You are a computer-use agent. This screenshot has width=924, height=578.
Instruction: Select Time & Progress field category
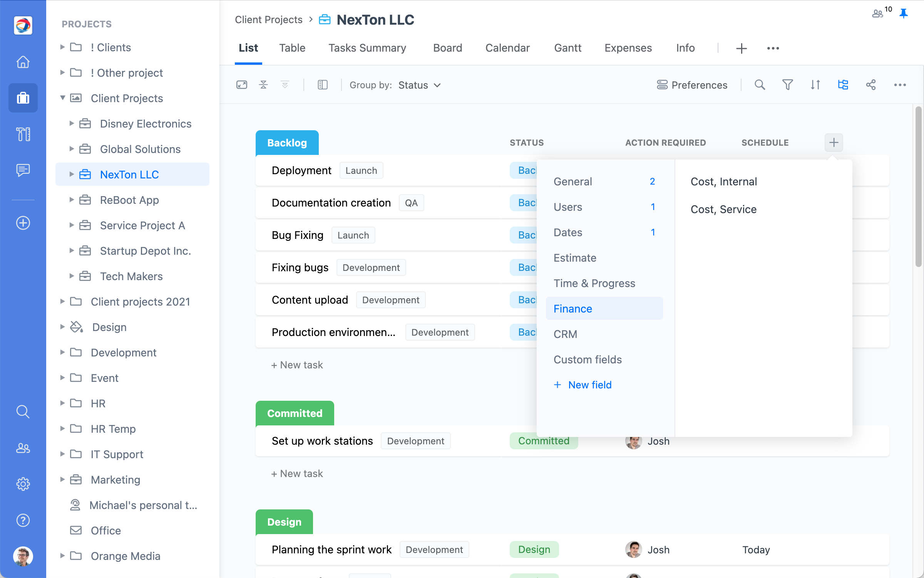pos(604,283)
